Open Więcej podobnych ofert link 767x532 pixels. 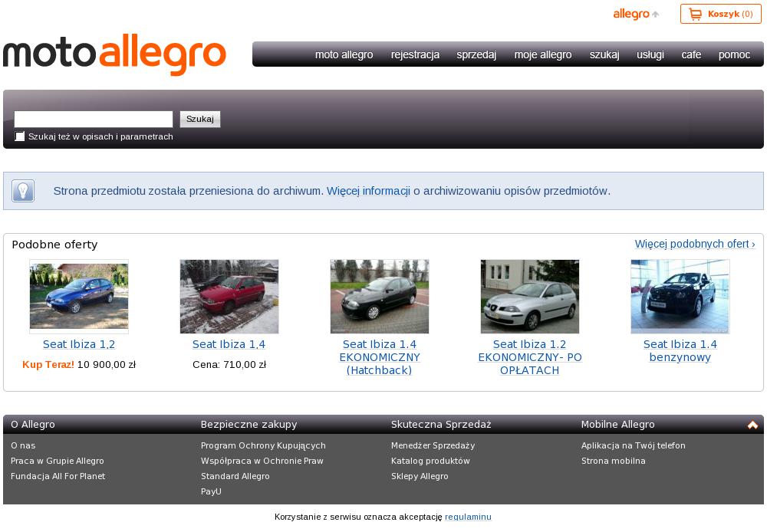[x=695, y=244]
